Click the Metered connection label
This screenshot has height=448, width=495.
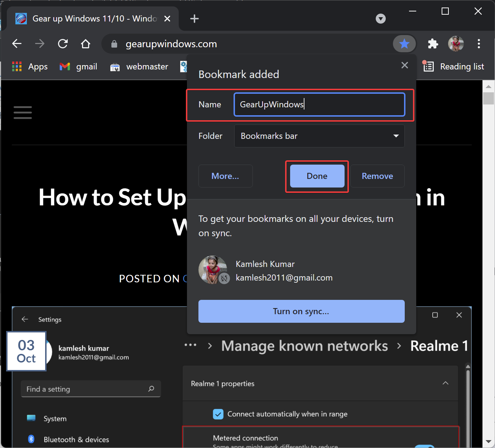tap(245, 438)
